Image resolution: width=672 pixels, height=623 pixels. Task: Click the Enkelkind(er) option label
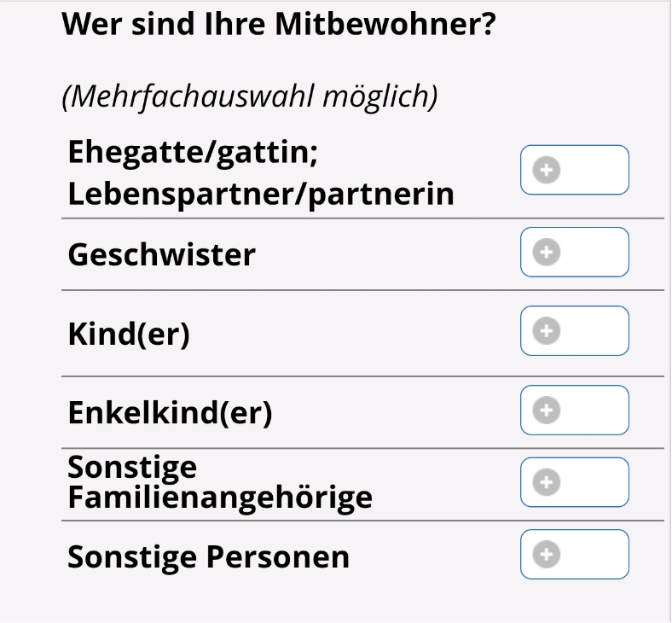coord(170,413)
